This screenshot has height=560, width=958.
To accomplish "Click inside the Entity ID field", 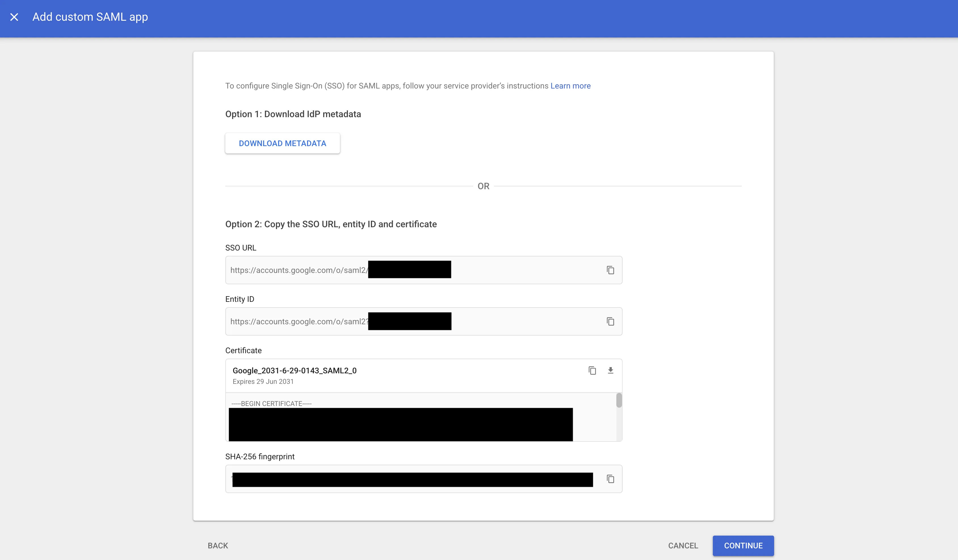I will [x=423, y=321].
